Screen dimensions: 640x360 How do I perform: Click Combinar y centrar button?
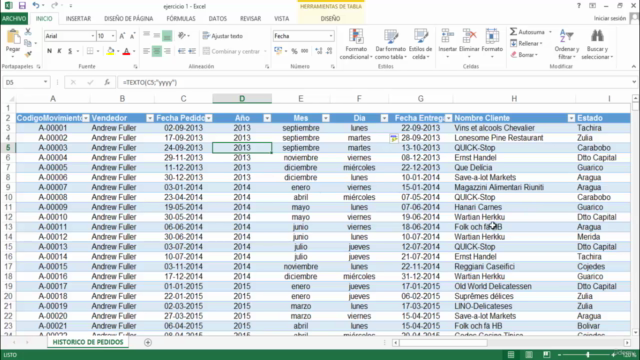tap(231, 51)
